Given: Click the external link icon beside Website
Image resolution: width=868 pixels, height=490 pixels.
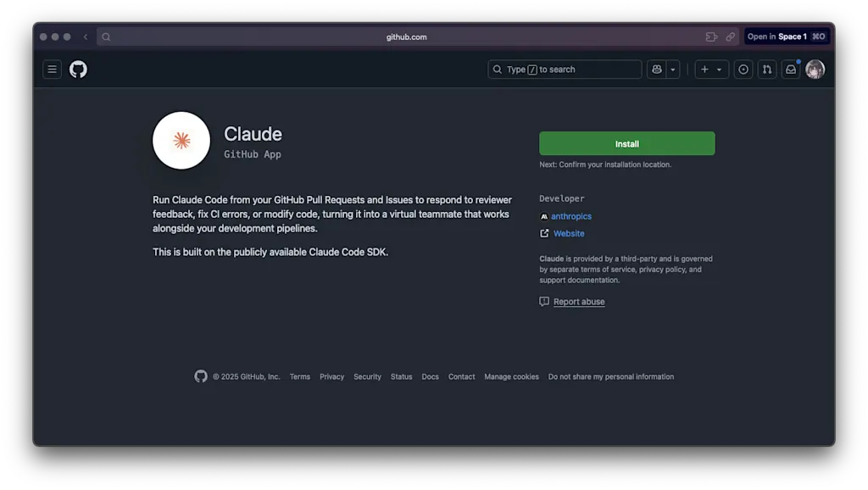Looking at the screenshot, I should pos(544,233).
